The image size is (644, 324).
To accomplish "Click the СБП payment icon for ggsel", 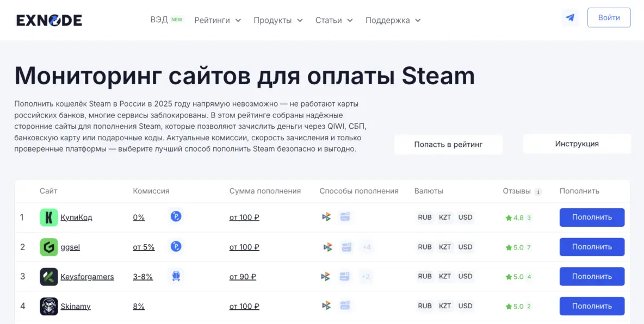I will point(328,247).
